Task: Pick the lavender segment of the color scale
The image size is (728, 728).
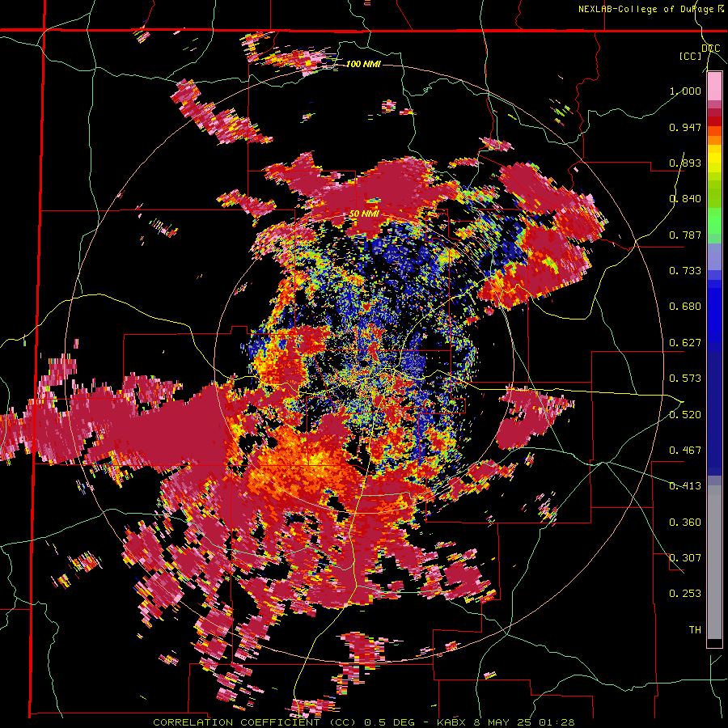Action: tap(714, 256)
